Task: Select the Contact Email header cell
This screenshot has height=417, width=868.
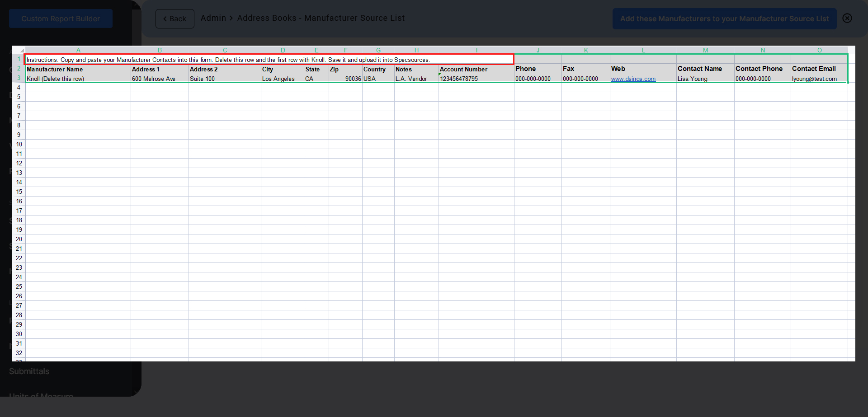Action: click(819, 69)
